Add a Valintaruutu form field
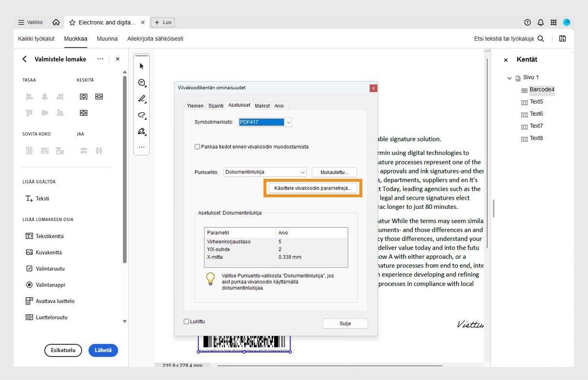The image size is (588, 380). [x=45, y=269]
